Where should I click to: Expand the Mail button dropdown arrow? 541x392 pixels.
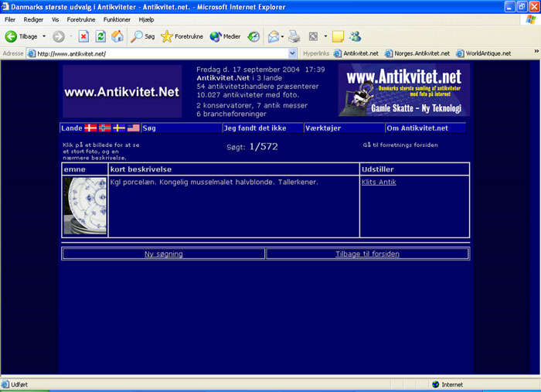283,36
